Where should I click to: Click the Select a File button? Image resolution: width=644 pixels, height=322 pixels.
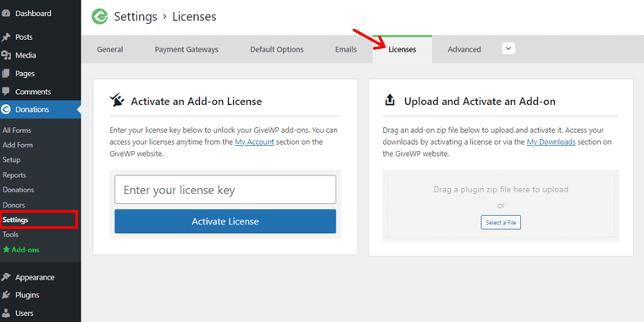tap(501, 223)
